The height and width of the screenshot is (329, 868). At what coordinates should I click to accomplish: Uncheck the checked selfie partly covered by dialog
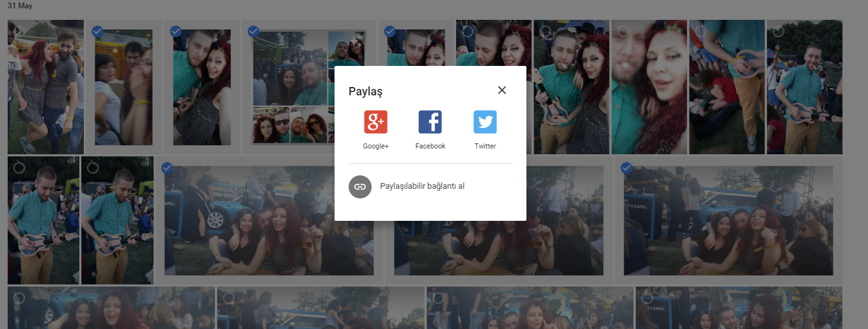390,31
